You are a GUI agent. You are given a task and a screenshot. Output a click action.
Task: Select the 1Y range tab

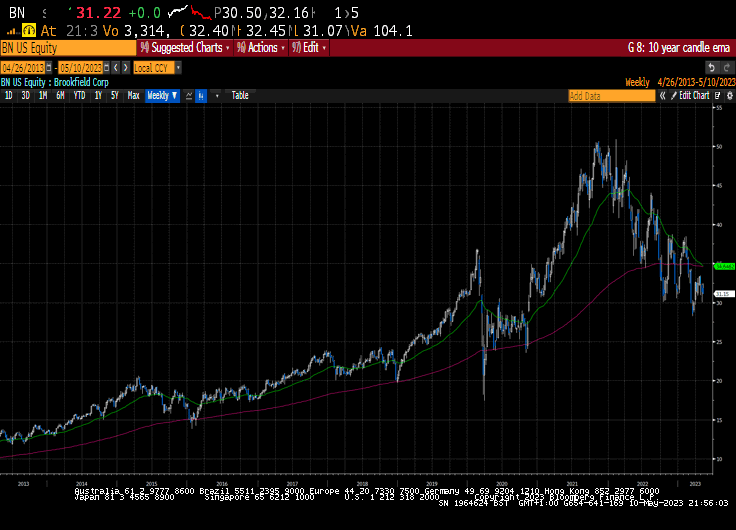click(98, 96)
